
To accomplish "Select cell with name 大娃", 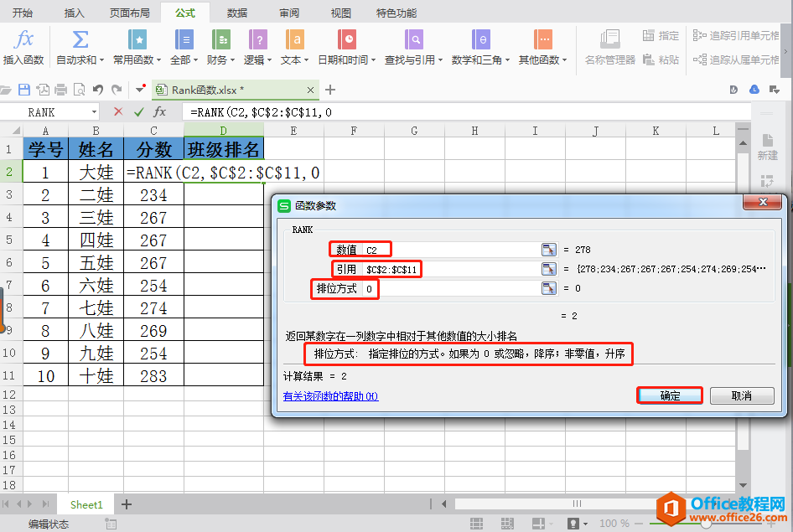I will (96, 173).
